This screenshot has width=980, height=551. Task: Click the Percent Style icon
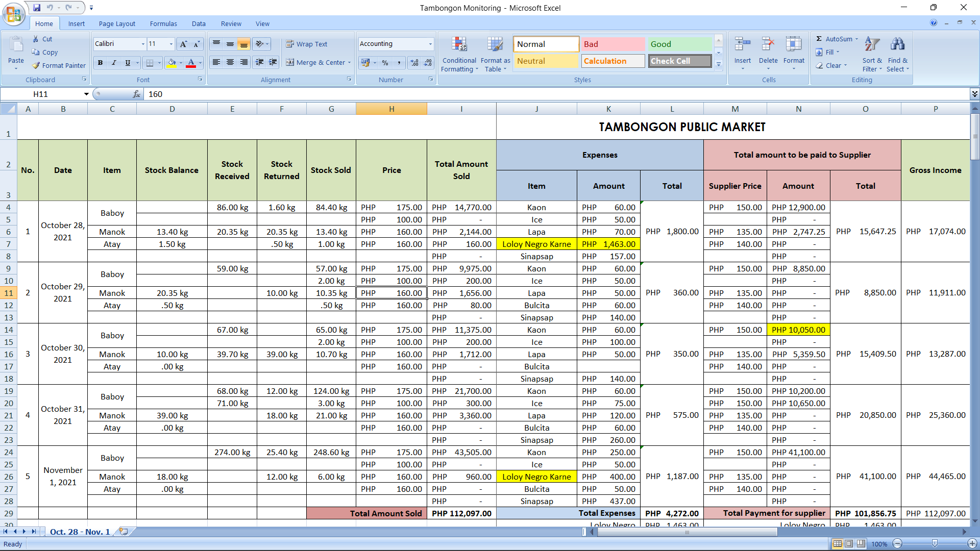[x=385, y=63]
